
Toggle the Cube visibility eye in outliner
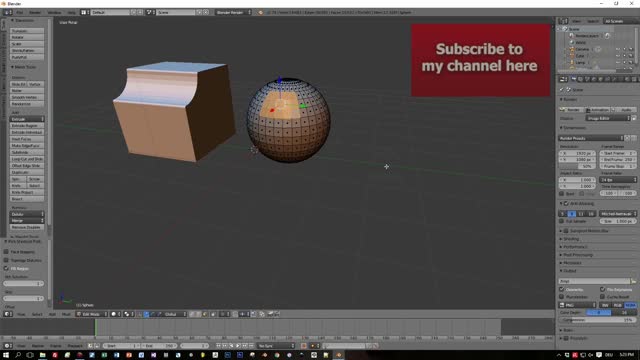pos(618,56)
